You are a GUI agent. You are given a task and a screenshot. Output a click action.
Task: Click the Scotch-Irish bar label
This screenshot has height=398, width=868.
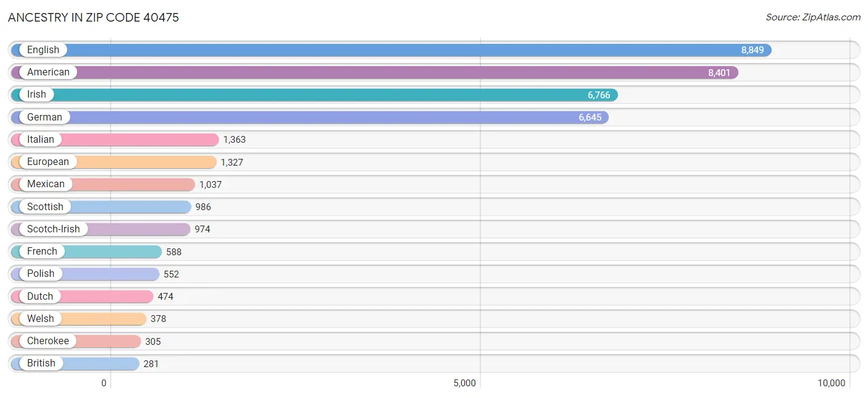(54, 229)
